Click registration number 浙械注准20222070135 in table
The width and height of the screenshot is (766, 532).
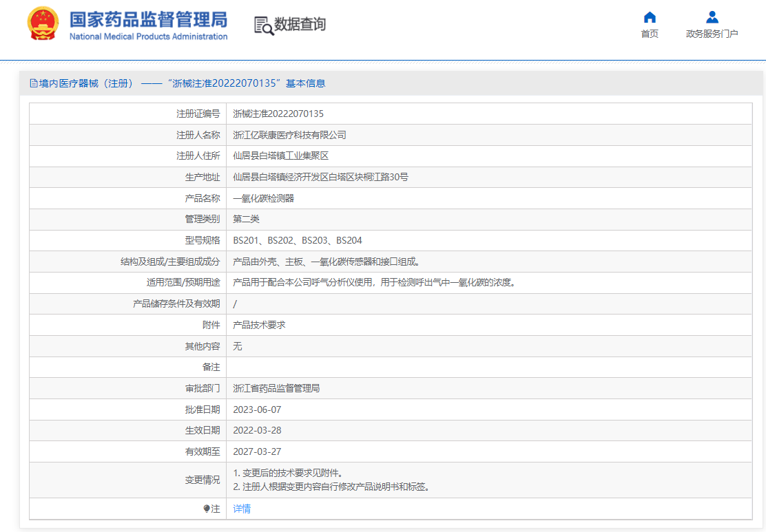(278, 114)
